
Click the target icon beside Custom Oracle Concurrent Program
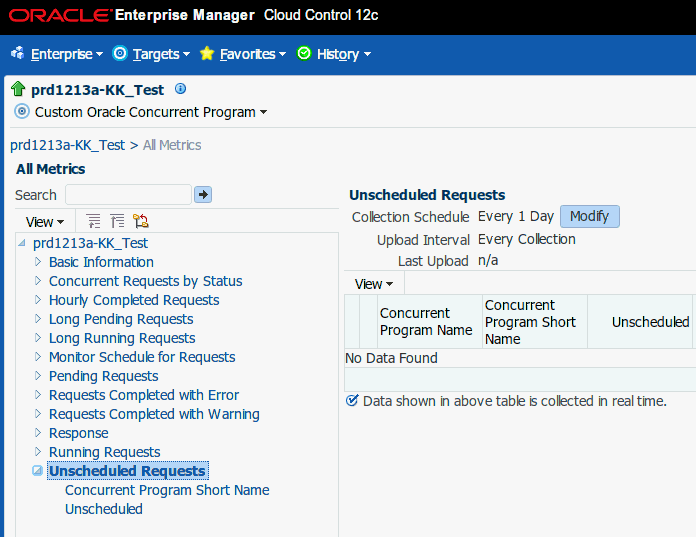coord(22,111)
